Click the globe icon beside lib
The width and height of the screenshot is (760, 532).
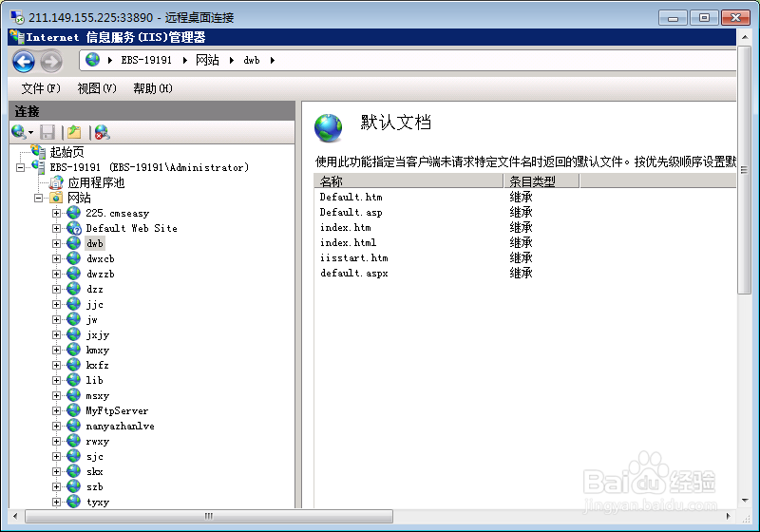point(74,380)
